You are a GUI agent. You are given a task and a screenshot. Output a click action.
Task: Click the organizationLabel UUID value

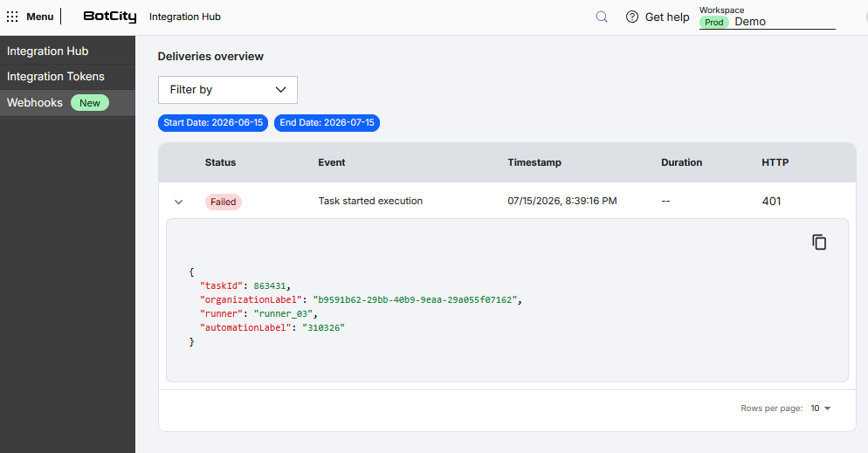coord(415,299)
